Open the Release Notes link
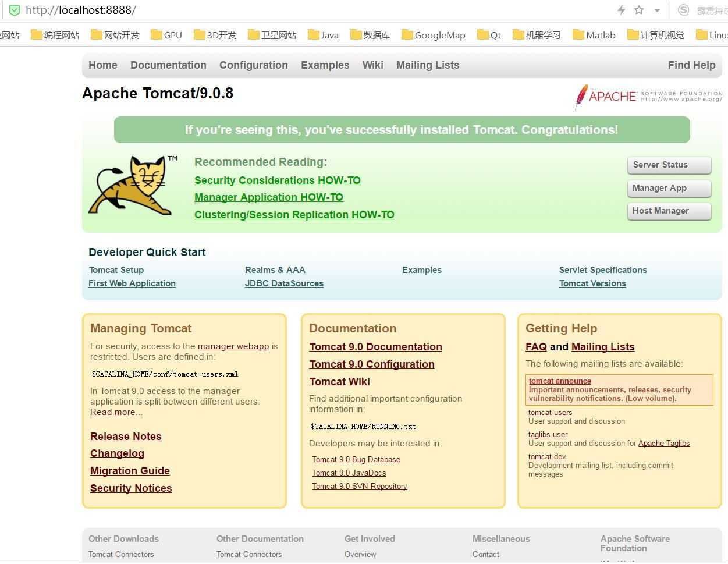Viewport: 728px width, 564px height. (x=126, y=437)
